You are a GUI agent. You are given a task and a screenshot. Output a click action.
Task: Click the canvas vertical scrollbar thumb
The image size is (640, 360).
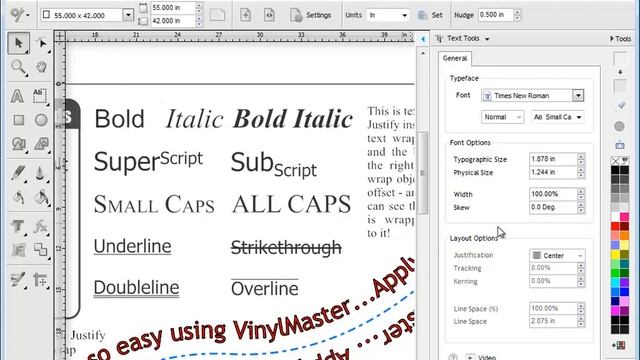(x=422, y=173)
